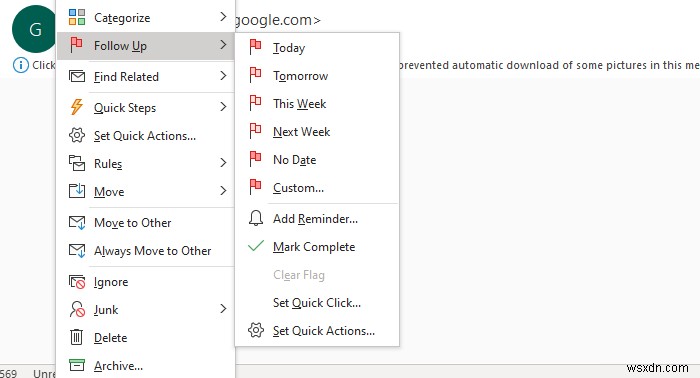Click the Ignore conversation icon

pyautogui.click(x=77, y=282)
